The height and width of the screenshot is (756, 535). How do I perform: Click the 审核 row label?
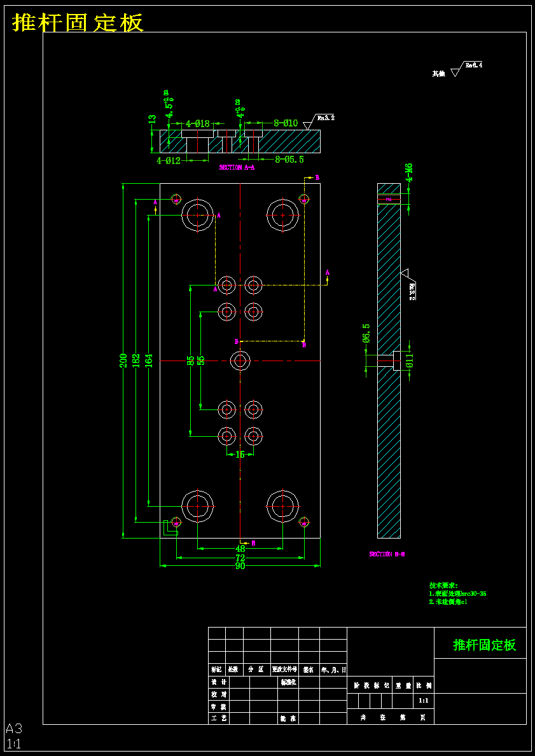tap(219, 706)
